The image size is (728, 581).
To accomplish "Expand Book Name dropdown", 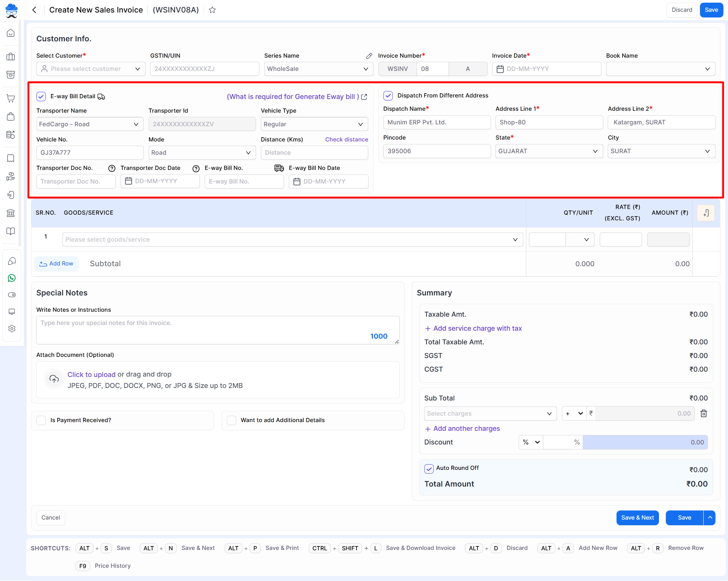I will point(661,69).
